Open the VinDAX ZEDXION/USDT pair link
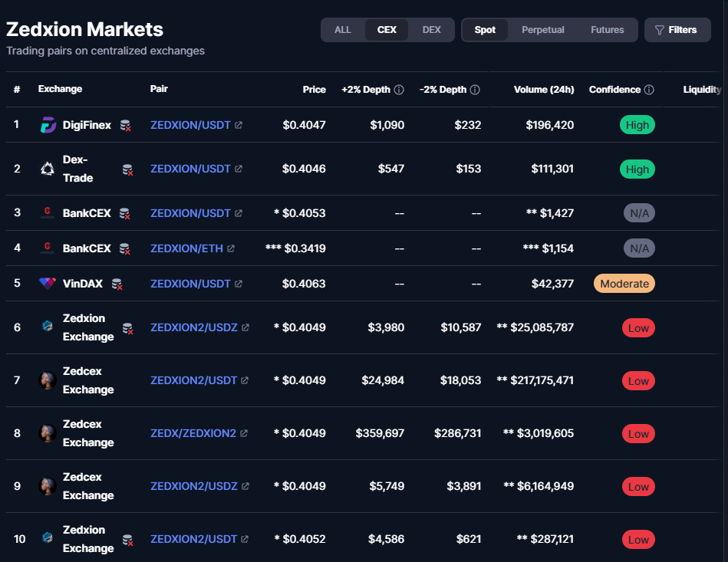728x562 pixels. coord(190,284)
